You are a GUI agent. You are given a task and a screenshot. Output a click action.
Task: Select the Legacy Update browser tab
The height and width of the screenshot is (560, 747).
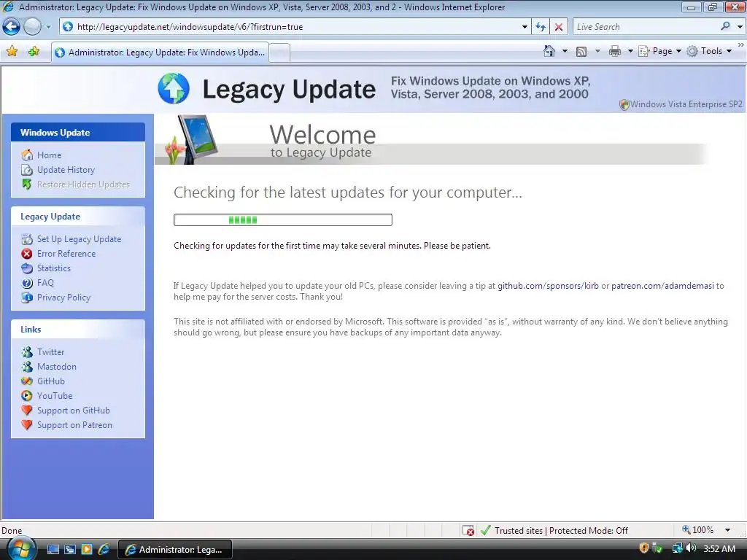pyautogui.click(x=160, y=52)
